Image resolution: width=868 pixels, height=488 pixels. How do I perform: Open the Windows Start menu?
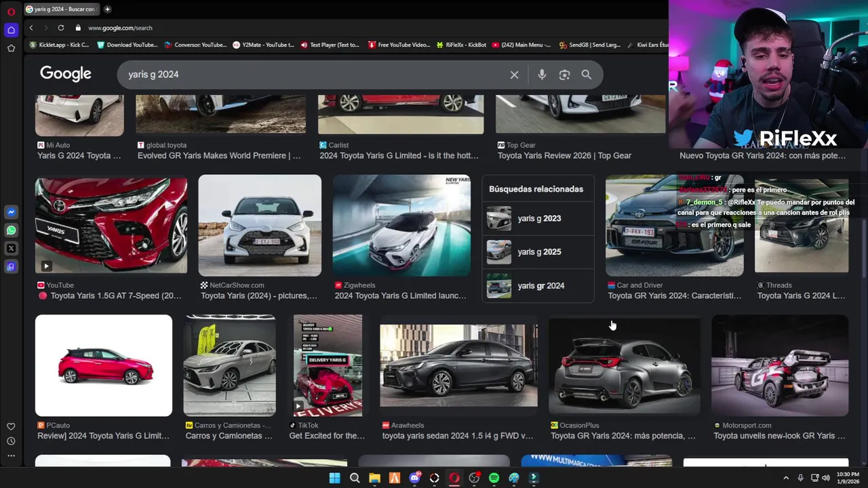[x=334, y=478]
